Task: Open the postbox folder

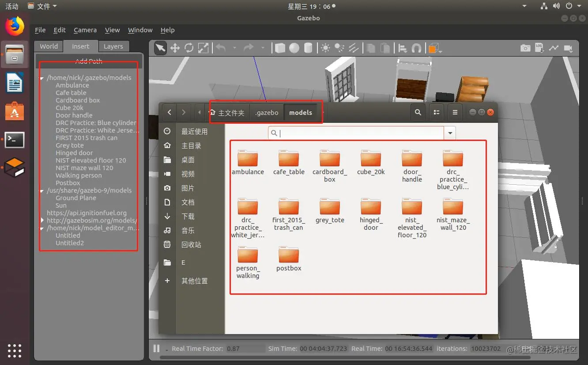Action: (289, 259)
